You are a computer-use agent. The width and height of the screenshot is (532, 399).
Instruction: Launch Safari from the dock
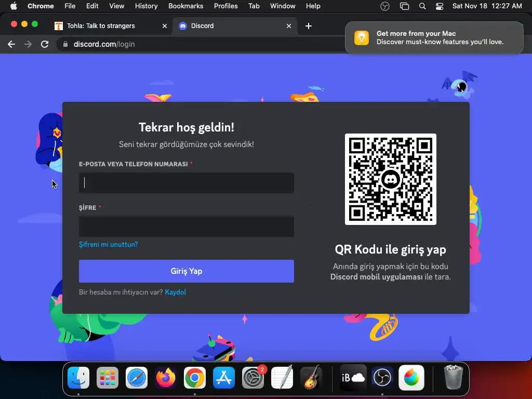pyautogui.click(x=137, y=378)
